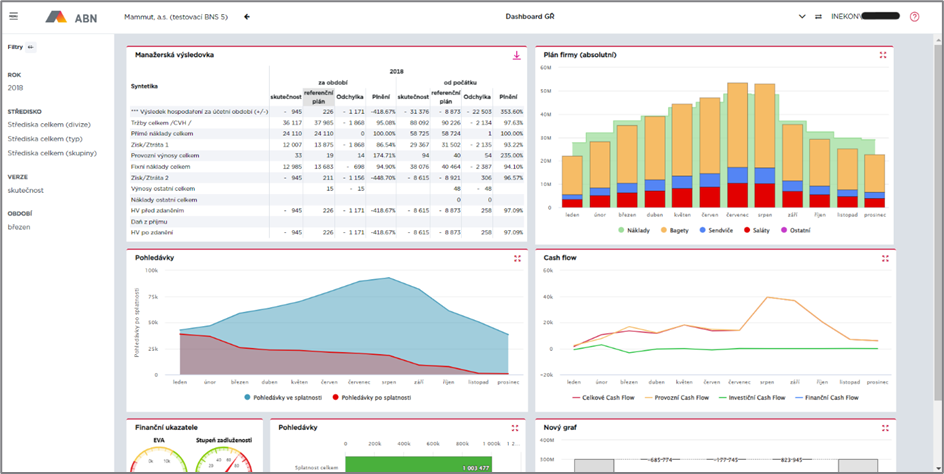Open VERZE filter value skutečnost
944x474 pixels.
click(25, 190)
